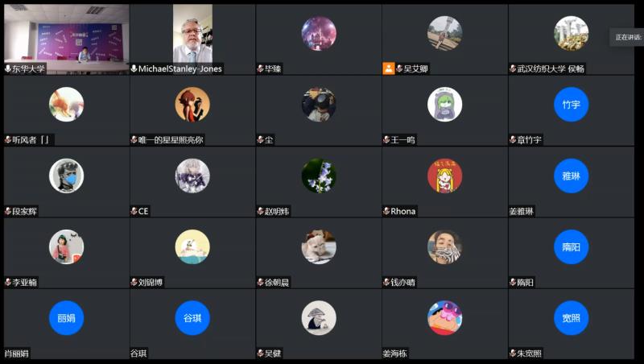Click muted mic icon beside 朱宽照
644x364 pixels.
point(513,354)
